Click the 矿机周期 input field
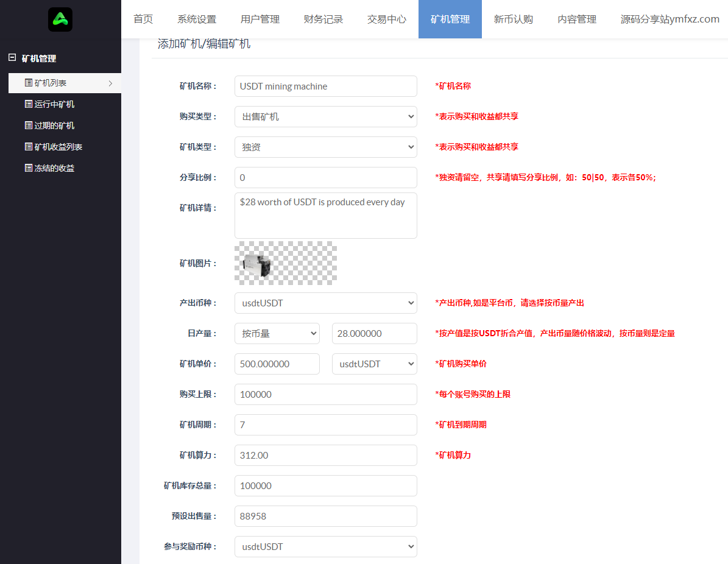The width and height of the screenshot is (728, 564). 325,425
